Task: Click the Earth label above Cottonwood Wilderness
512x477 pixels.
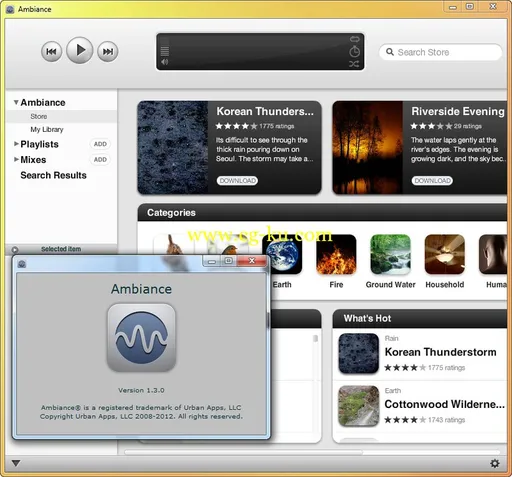Action: click(393, 391)
